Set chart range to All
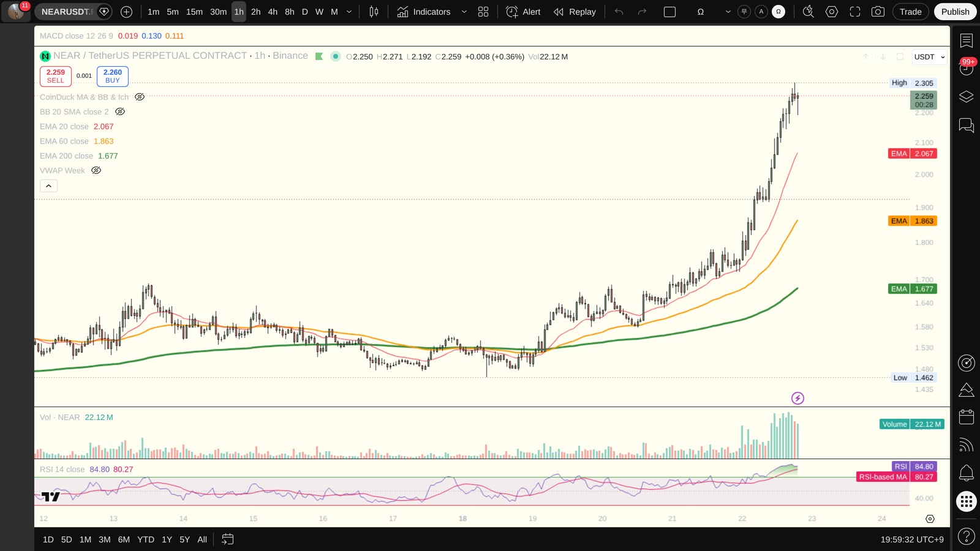Image resolution: width=980 pixels, height=551 pixels. pos(202,539)
